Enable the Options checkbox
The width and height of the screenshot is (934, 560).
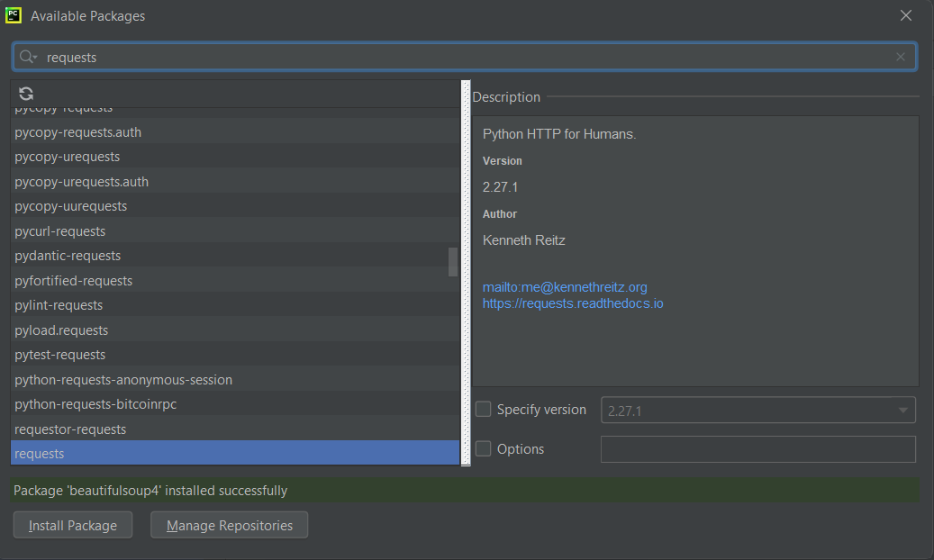click(x=483, y=448)
